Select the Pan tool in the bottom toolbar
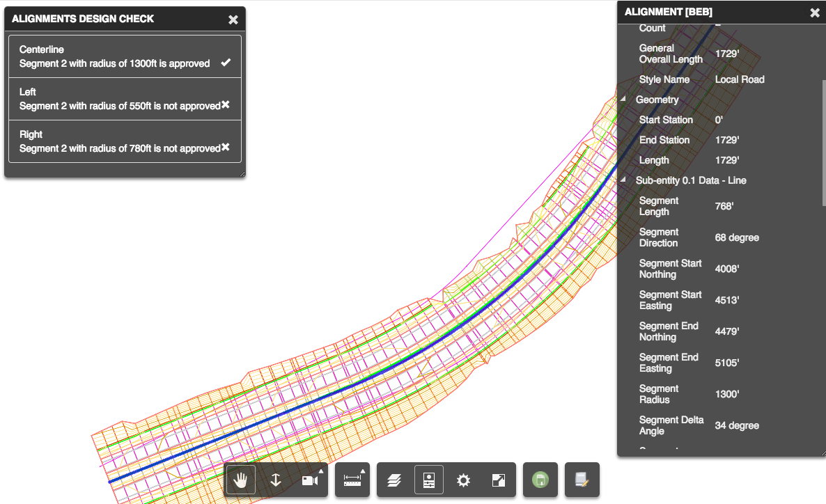826x504 pixels. click(x=240, y=480)
